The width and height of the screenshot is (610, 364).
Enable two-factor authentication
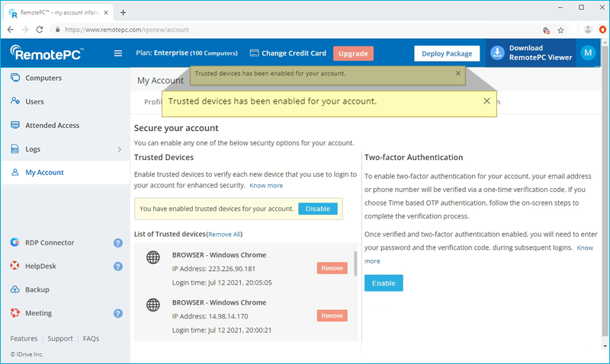(384, 283)
